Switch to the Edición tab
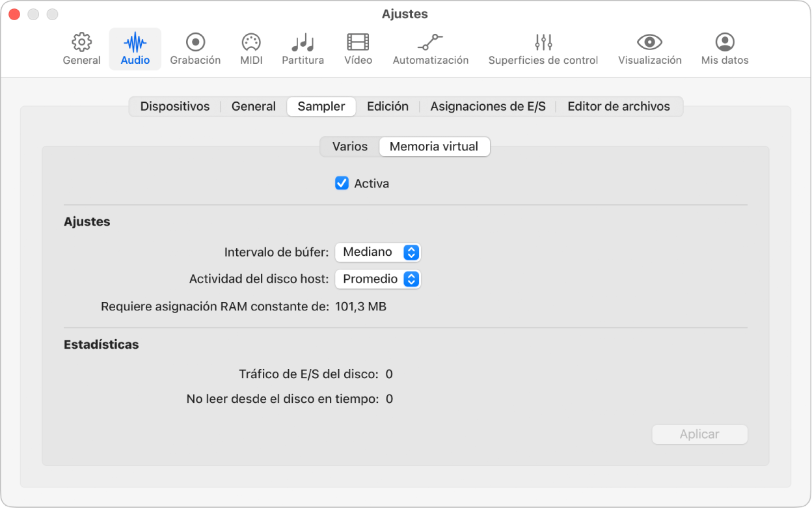Image resolution: width=812 pixels, height=509 pixels. (388, 107)
